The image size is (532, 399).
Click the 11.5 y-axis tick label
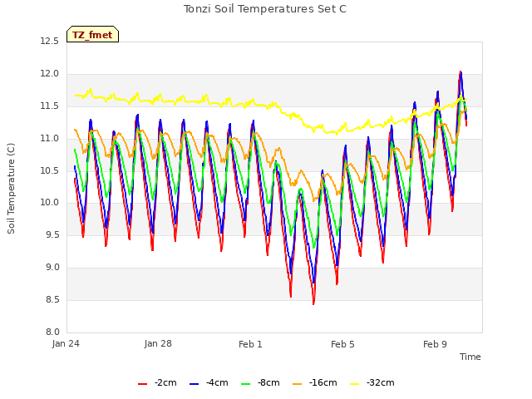click(x=50, y=106)
